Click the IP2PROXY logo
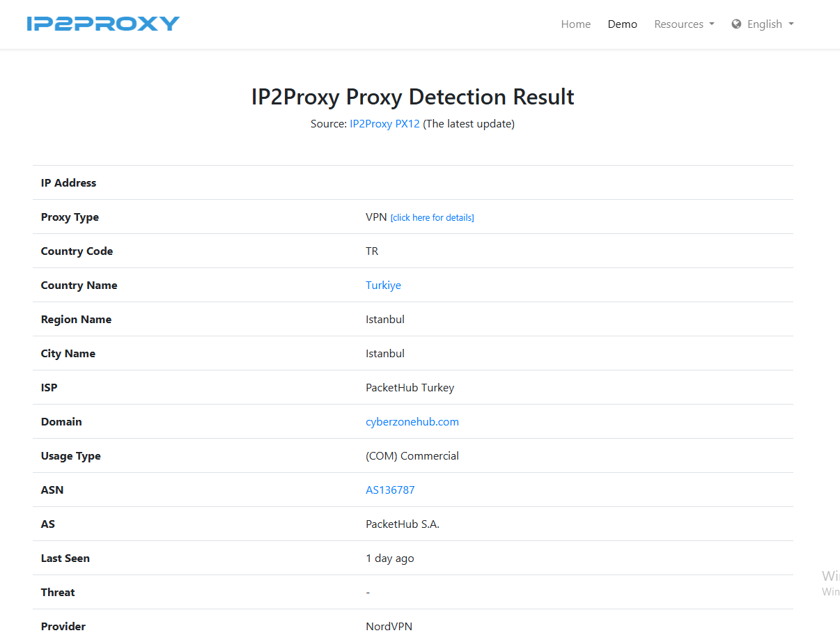840x633 pixels. (103, 24)
